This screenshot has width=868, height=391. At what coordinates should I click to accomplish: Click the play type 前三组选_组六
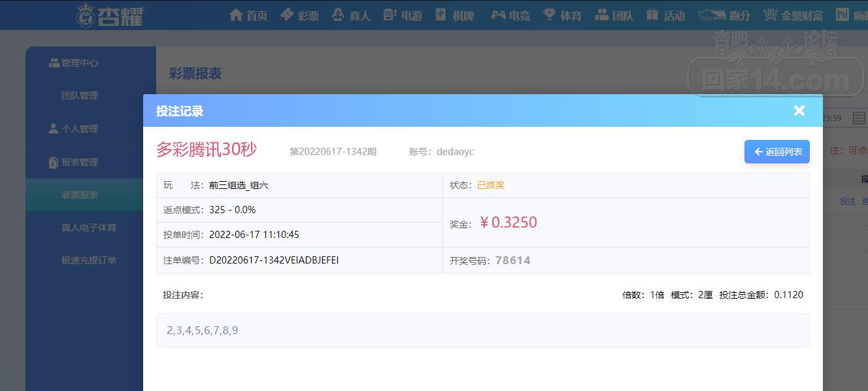tap(239, 185)
